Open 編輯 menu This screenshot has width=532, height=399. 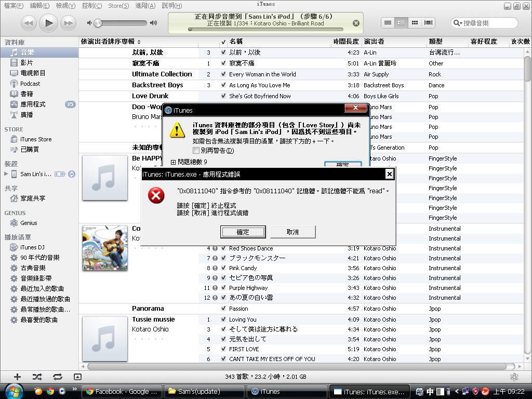39,5
